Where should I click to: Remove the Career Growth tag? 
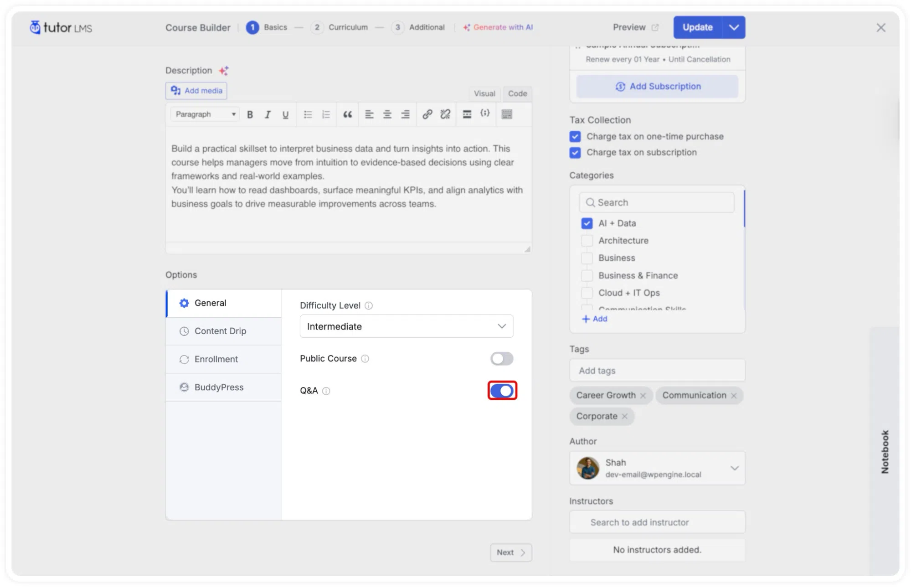tap(643, 396)
